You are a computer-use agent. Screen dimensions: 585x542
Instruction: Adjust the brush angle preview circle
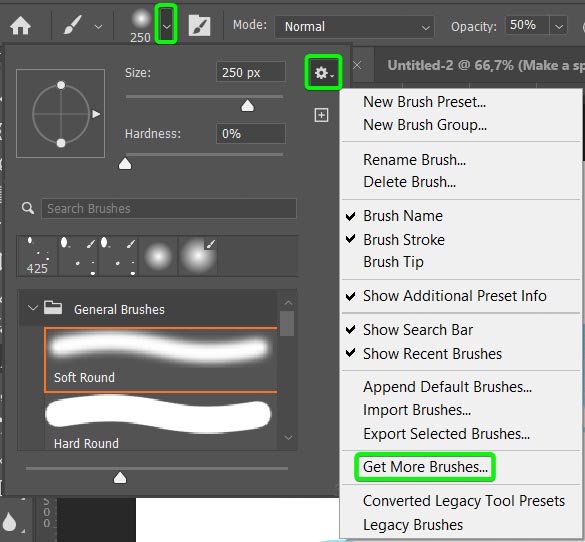pyautogui.click(x=60, y=114)
